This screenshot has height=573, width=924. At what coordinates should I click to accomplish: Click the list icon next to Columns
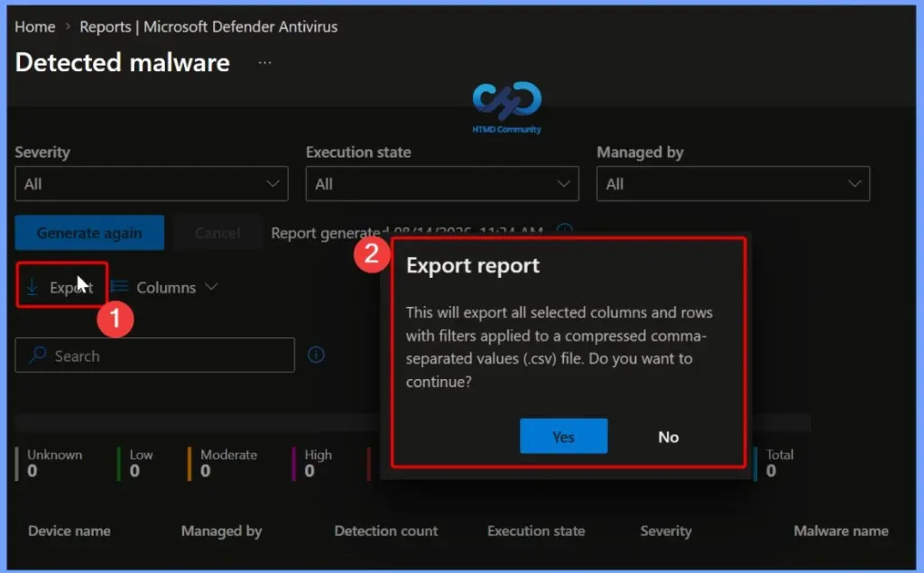(x=120, y=287)
